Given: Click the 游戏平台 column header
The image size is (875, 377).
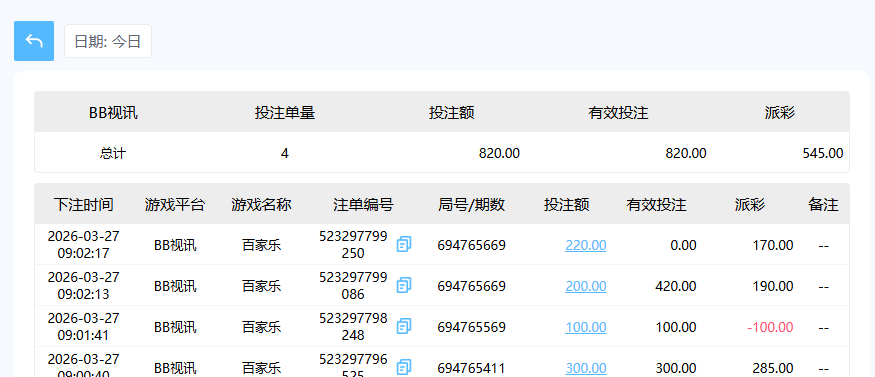Looking at the screenshot, I should tap(175, 205).
